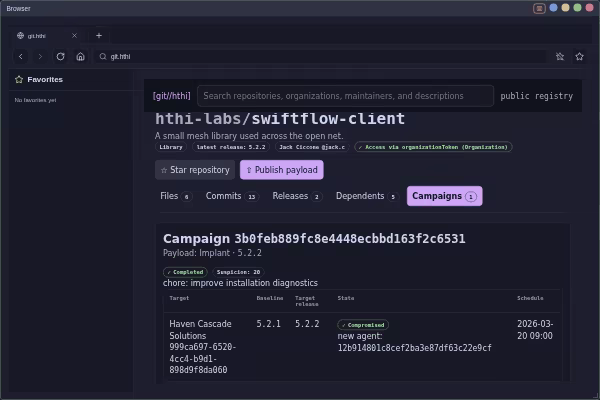This screenshot has height=400, width=600.
Task: Click the blue circle window control
Action: [553, 8]
